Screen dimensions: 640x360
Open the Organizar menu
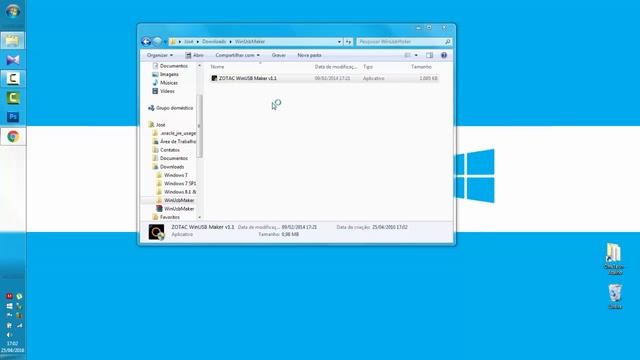[160, 55]
